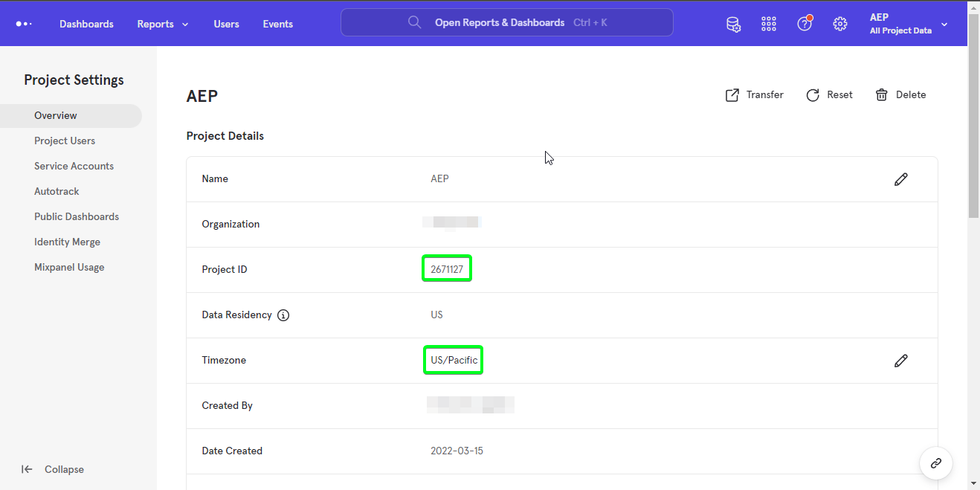Viewport: 980px width, 490px height.
Task: Edit the Timezone with pencil icon
Action: 901,361
